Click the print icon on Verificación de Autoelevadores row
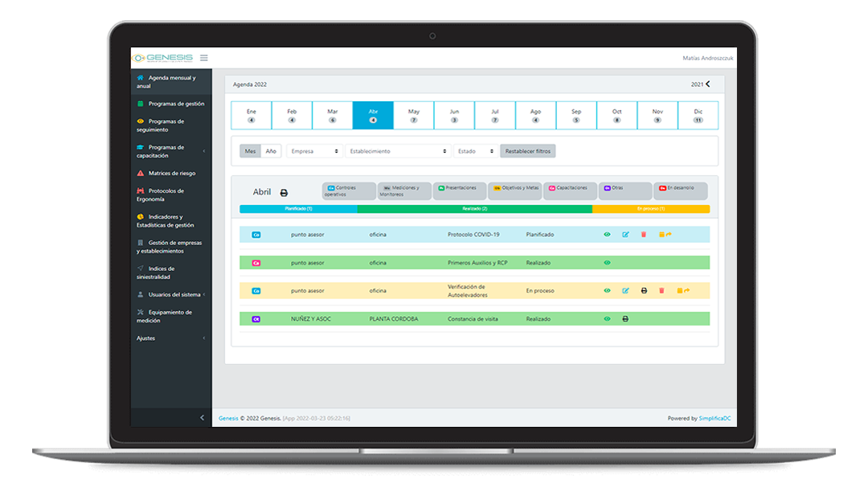The width and height of the screenshot is (868, 496). pos(644,291)
